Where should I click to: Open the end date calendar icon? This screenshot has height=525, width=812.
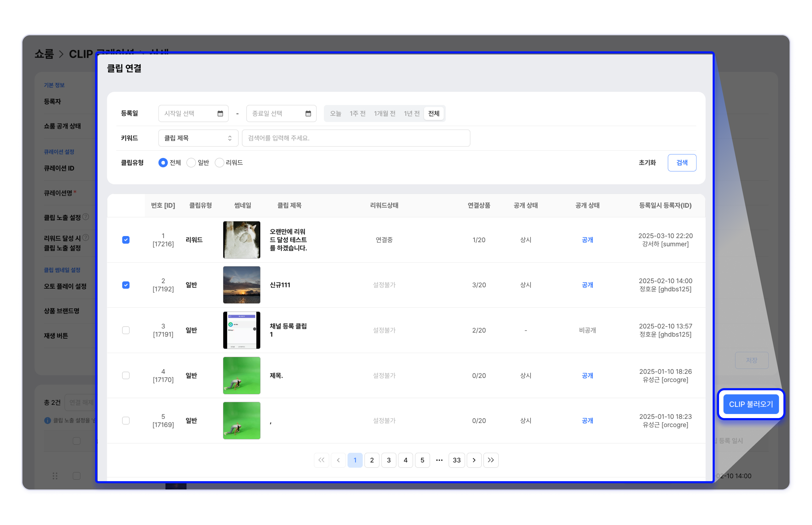click(308, 114)
